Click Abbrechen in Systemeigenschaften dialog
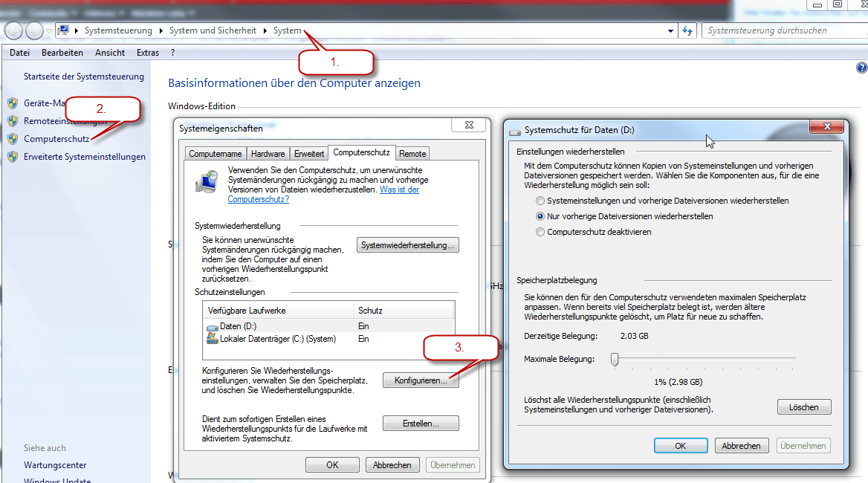Image resolution: width=868 pixels, height=483 pixels. [392, 464]
